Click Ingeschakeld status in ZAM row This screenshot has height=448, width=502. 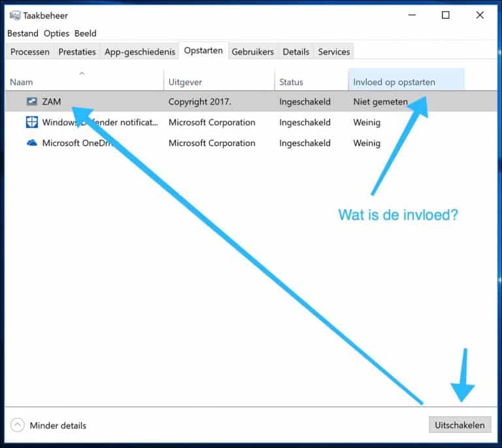click(305, 102)
